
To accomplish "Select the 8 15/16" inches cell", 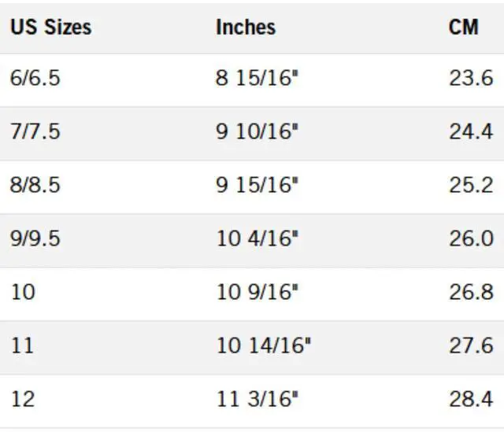I will 258,79.
